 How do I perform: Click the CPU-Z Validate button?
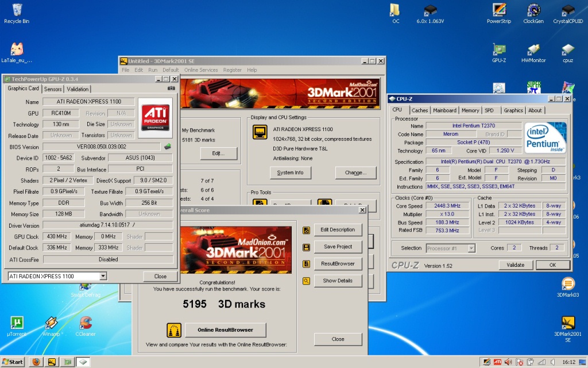(515, 265)
